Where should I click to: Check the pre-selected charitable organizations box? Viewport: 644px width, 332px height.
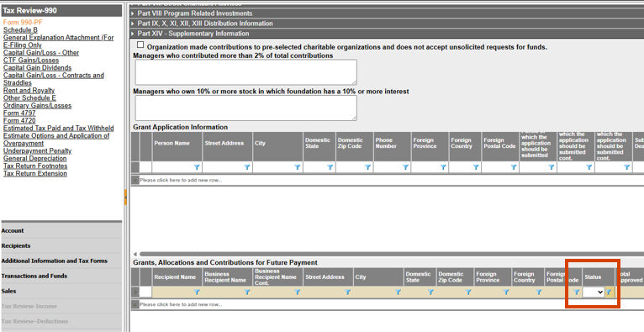click(140, 45)
